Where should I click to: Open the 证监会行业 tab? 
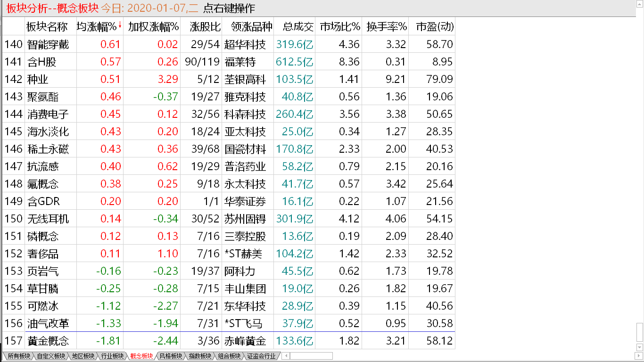(261, 356)
